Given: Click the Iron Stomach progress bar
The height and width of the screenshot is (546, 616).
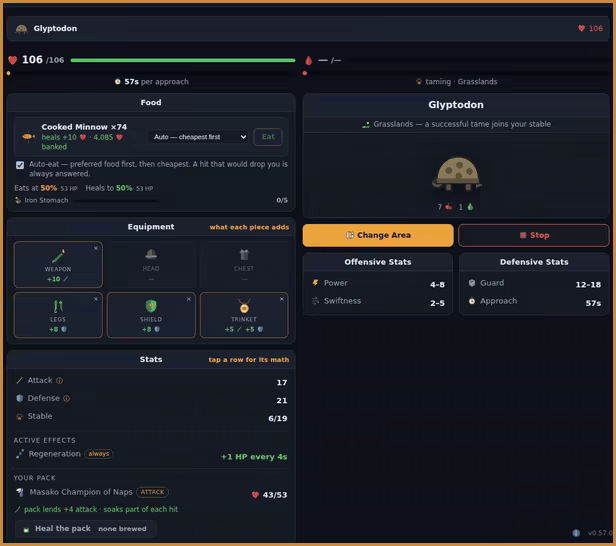Looking at the screenshot, I should pyautogui.click(x=116, y=201).
